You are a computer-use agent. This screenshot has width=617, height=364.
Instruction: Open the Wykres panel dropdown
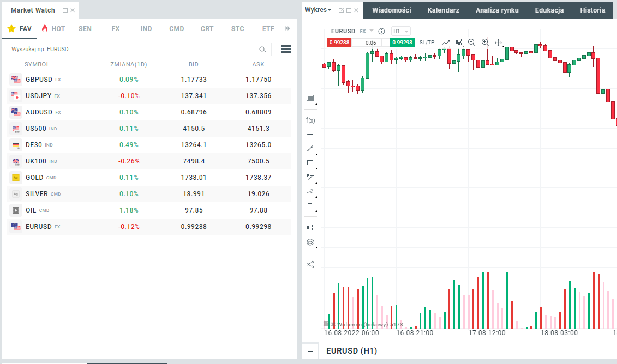click(x=319, y=10)
